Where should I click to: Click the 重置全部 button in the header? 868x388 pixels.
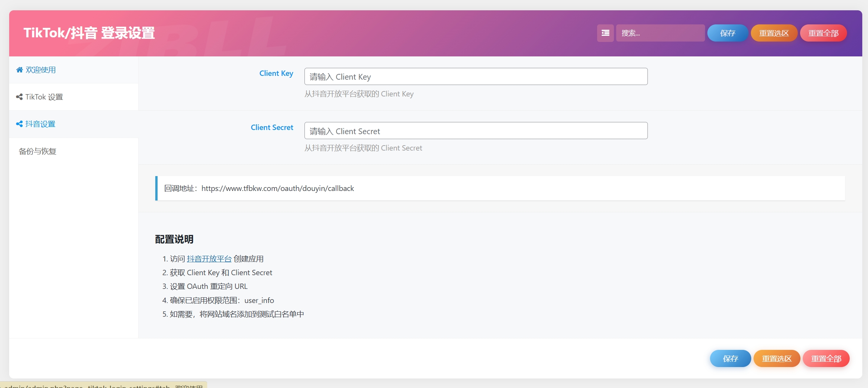click(x=823, y=33)
